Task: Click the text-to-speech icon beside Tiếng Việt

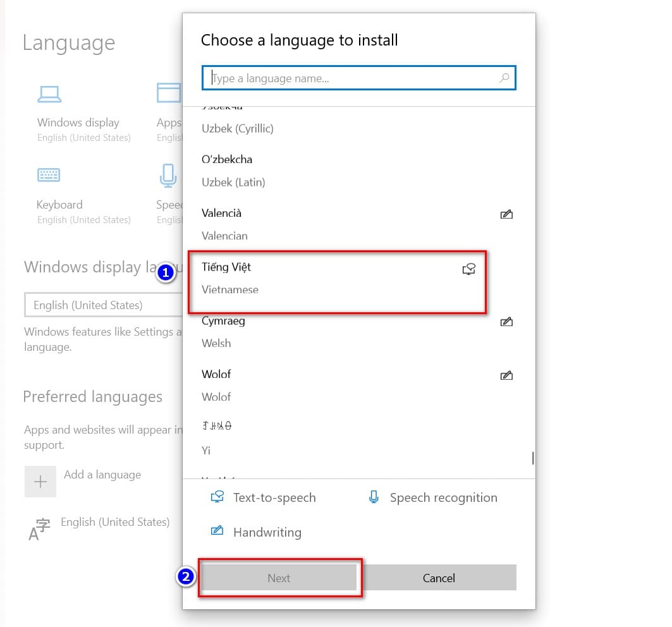Action: [x=469, y=269]
